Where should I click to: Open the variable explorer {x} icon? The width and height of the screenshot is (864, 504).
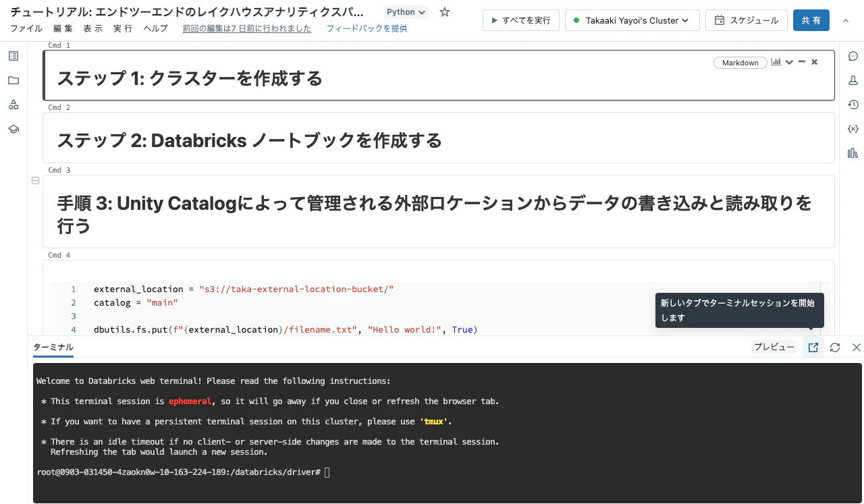coord(853,129)
